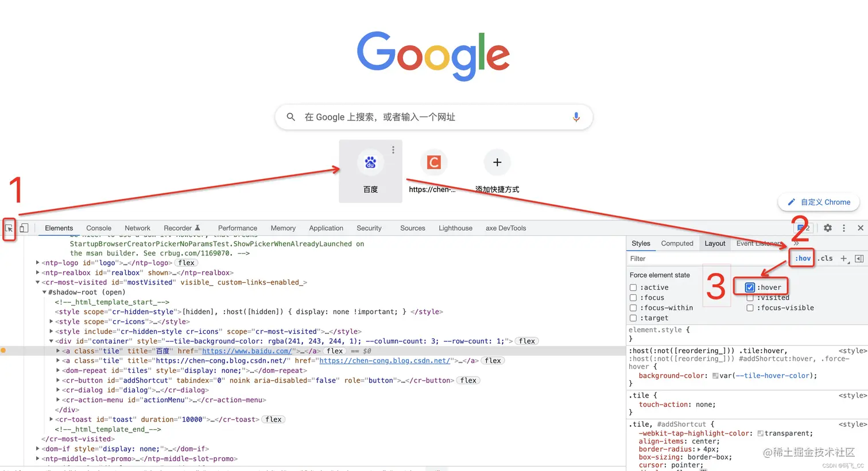Click the transparent color swatch
The width and height of the screenshot is (868, 471).
(761, 434)
